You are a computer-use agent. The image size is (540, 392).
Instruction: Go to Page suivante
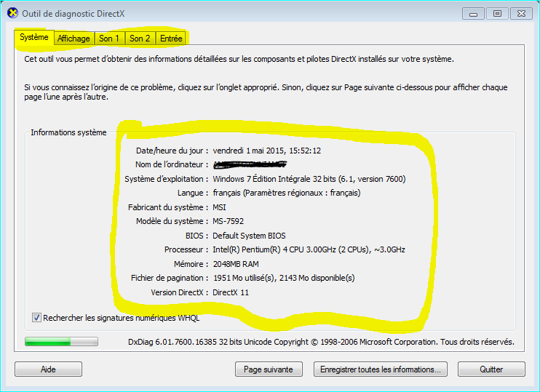[x=269, y=369]
